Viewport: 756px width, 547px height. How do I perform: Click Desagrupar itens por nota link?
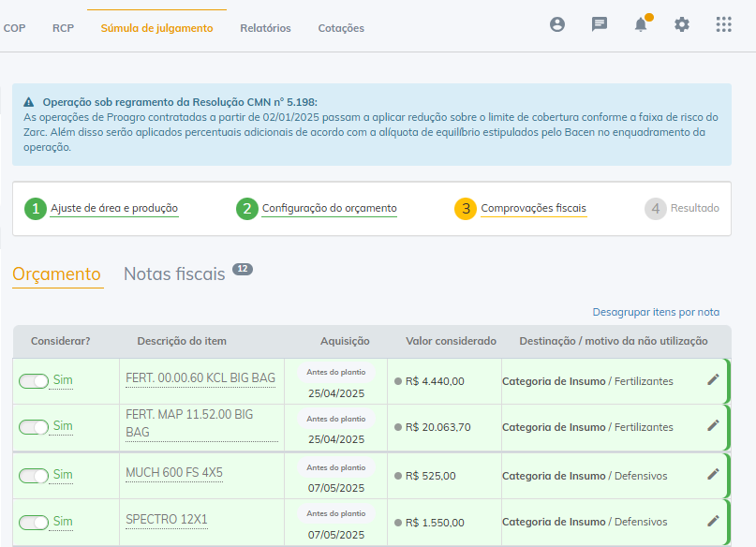pos(656,312)
